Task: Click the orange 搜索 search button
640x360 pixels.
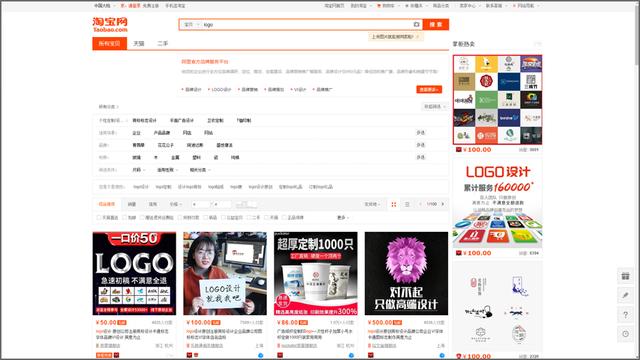Action: click(436, 24)
